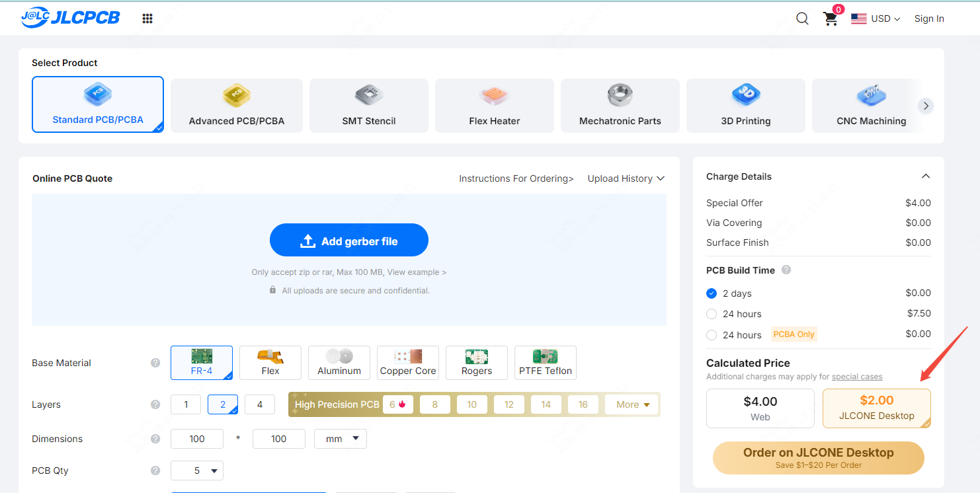
Task: Change currency from USD dropdown
Action: tap(876, 19)
